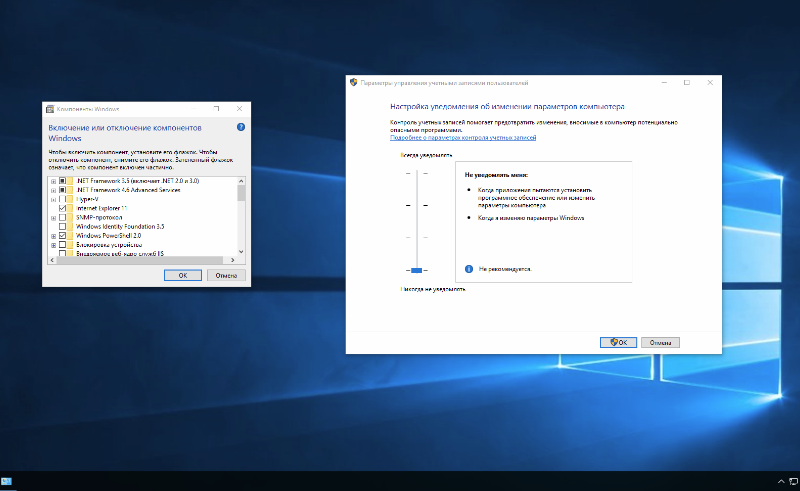Click OK in the Windows Components dialog
800x491 pixels.
(183, 275)
